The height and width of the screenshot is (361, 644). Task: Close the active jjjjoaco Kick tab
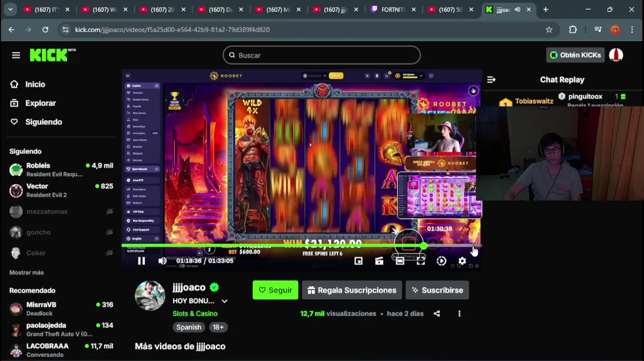tap(529, 10)
